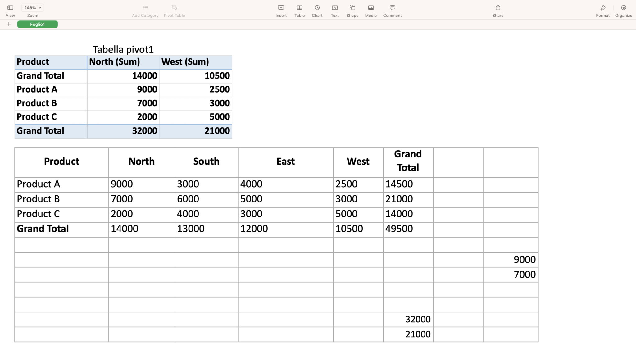Toggle the View sidebar
The width and height of the screenshot is (636, 364).
[10, 9]
